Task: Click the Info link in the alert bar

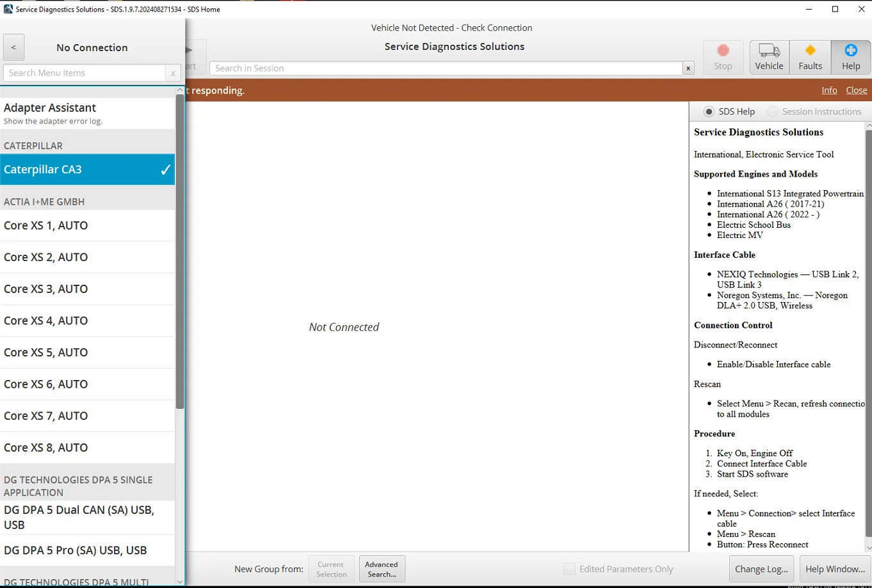Action: point(829,90)
